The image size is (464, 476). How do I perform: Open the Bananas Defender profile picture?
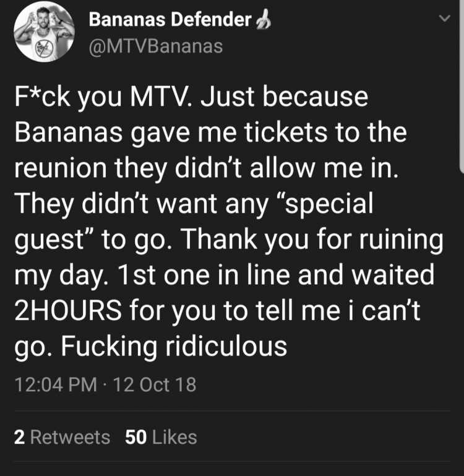click(45, 32)
